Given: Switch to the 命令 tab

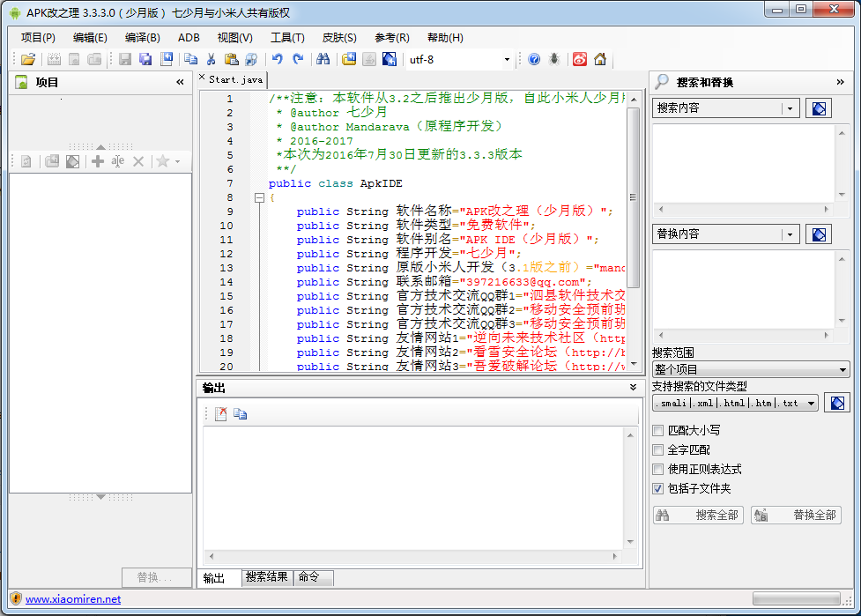Looking at the screenshot, I should 313,577.
